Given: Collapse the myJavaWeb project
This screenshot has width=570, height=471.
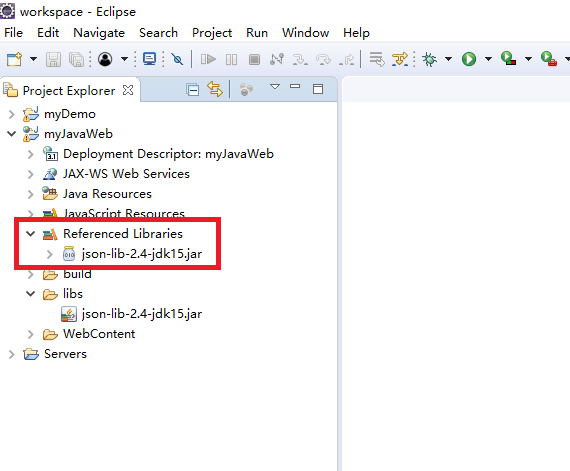Looking at the screenshot, I should 12,134.
